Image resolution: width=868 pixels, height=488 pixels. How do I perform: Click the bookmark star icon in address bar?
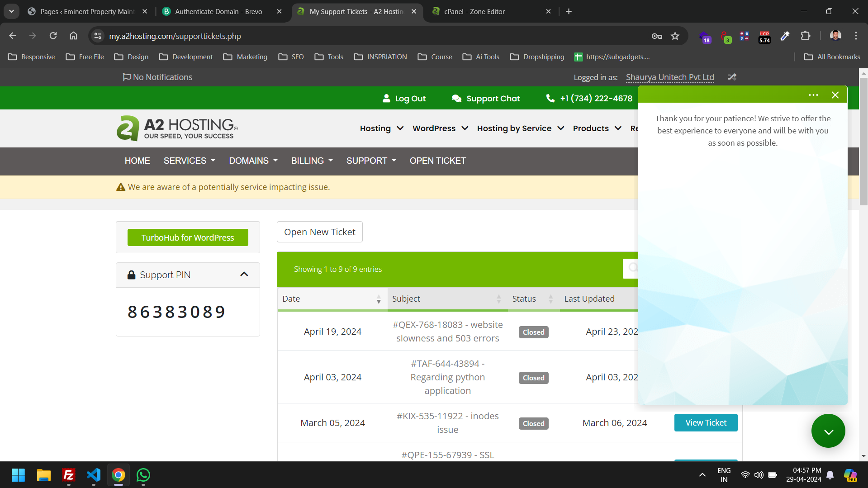675,36
